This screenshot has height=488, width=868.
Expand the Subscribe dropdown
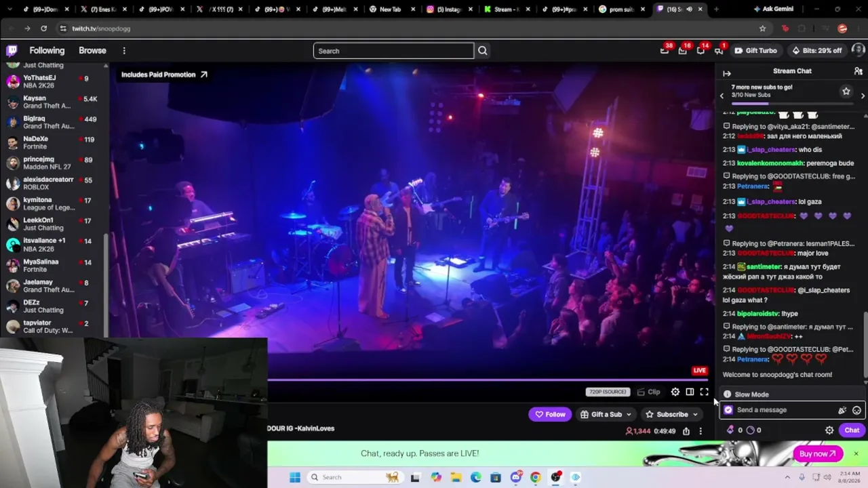coord(695,415)
